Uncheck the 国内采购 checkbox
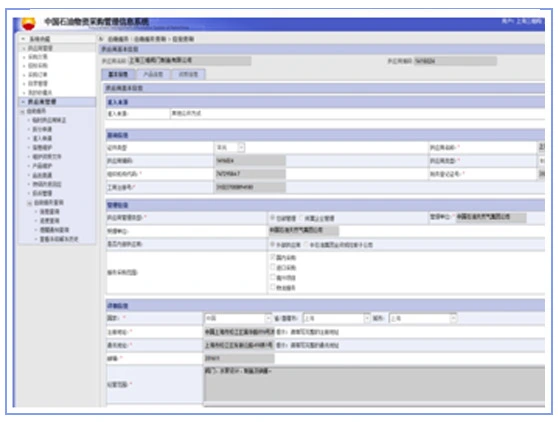This screenshot has height=422, width=558. (x=273, y=257)
